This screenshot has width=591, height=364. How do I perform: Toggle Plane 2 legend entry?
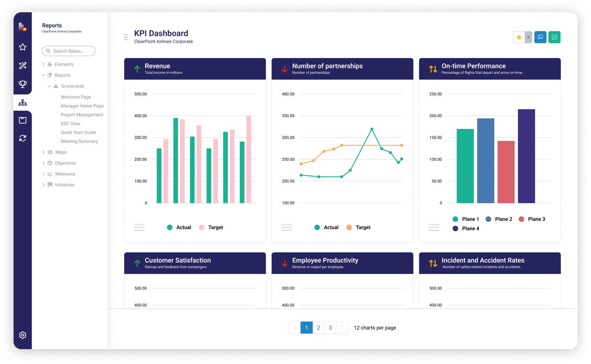499,219
